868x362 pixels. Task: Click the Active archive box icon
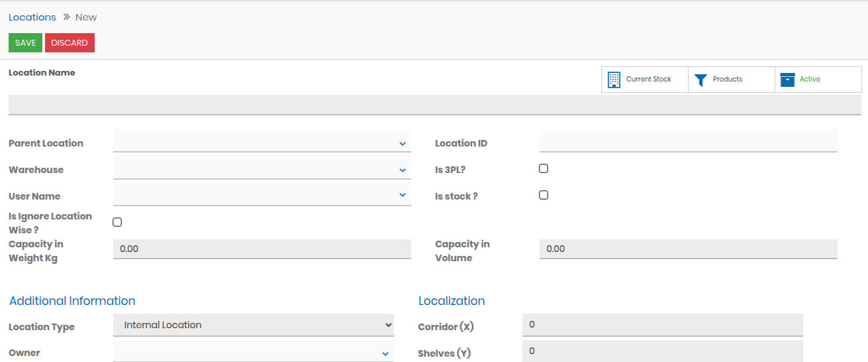[787, 80]
